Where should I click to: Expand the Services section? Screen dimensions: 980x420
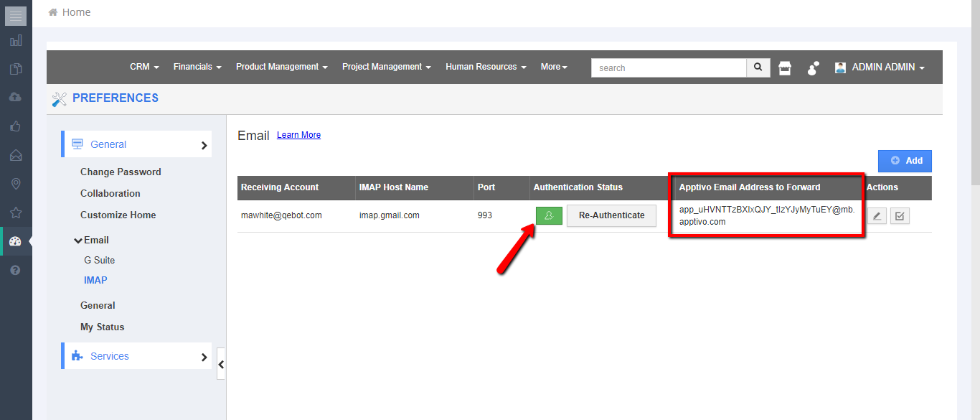[136, 356]
